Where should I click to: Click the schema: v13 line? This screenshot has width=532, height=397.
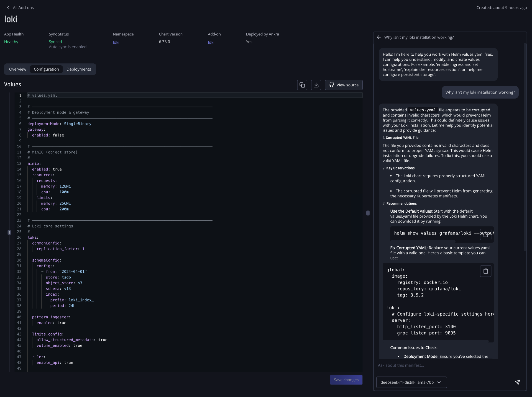click(x=58, y=289)
